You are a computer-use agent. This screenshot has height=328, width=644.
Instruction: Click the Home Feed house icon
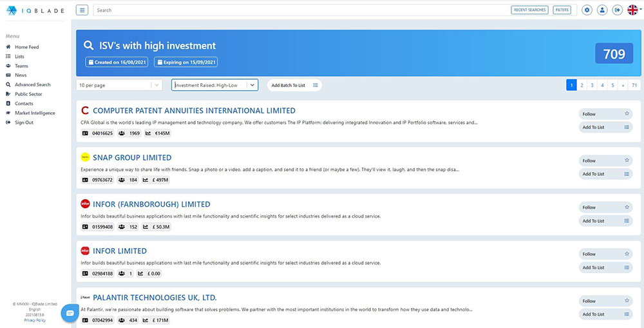[8, 47]
